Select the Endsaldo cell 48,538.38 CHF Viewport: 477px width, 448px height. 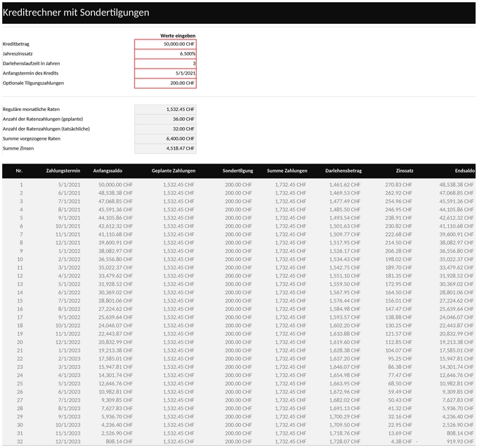[x=457, y=185]
